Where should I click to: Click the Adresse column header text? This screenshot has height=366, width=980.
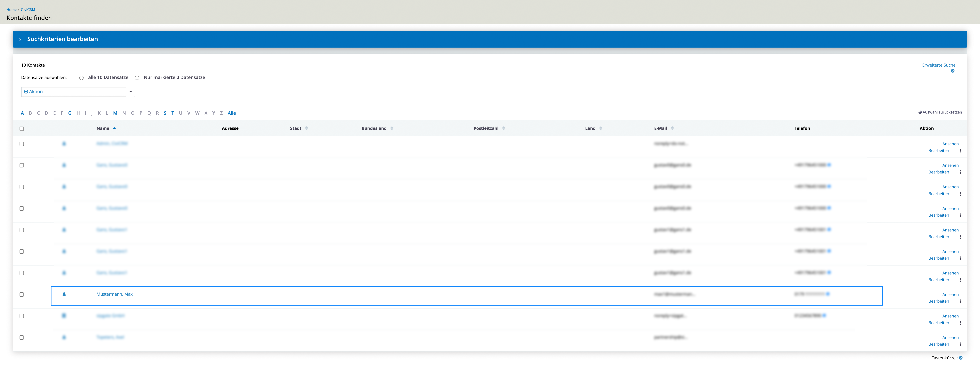[230, 128]
